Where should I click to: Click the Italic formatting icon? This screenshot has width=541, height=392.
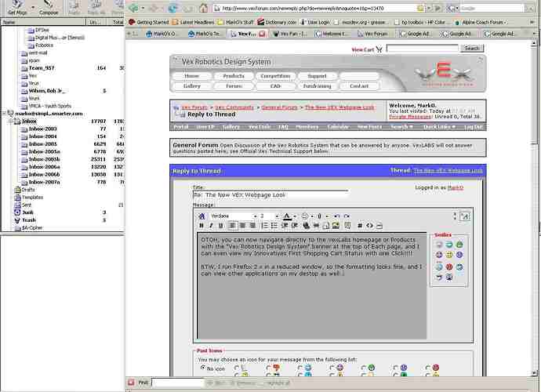click(x=211, y=226)
